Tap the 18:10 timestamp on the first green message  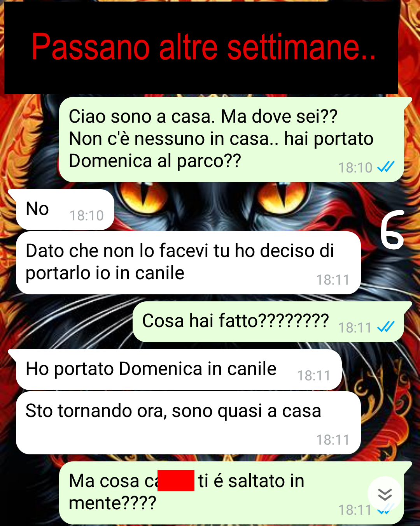355,167
